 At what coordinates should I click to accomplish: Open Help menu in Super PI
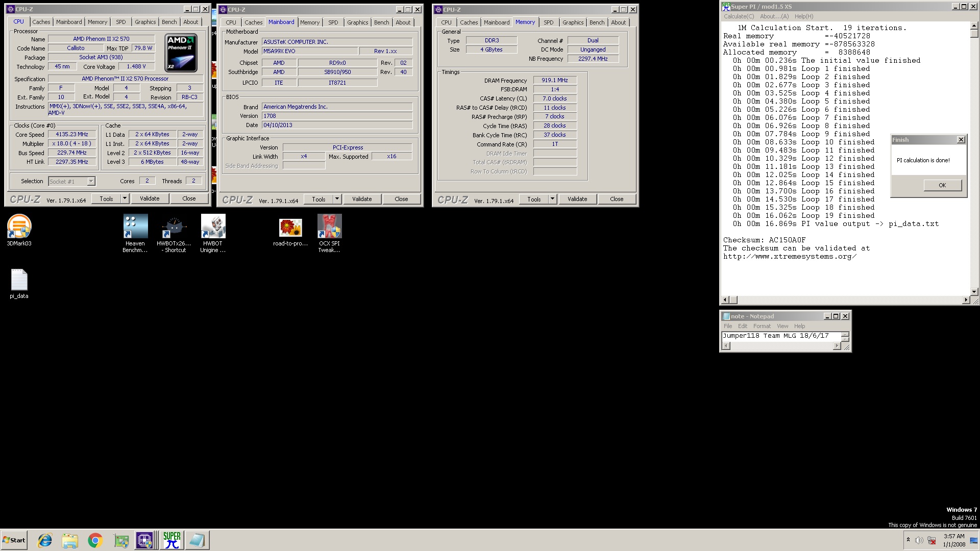coord(804,16)
